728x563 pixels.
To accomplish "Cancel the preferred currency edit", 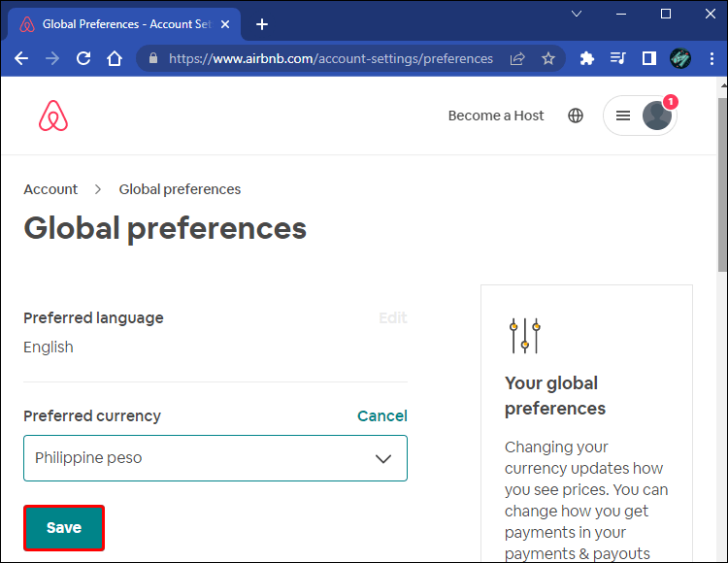I will [381, 415].
